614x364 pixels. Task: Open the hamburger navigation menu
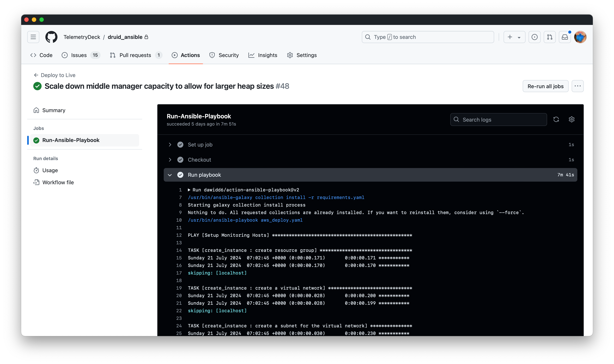33,37
